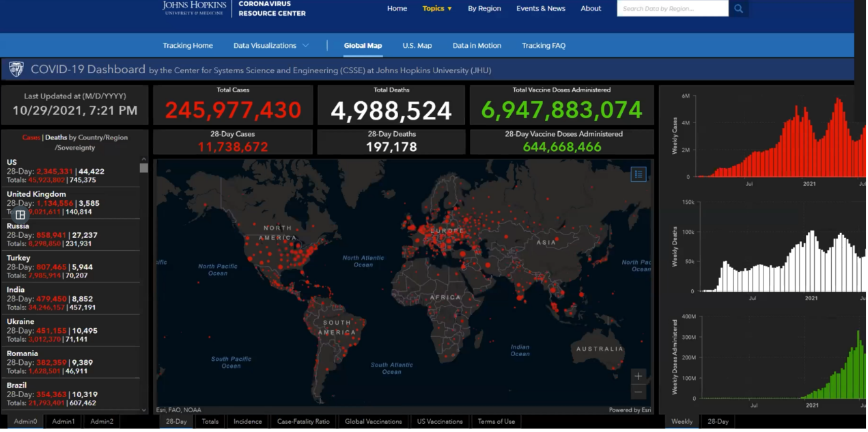The image size is (868, 432).
Task: Open the Terms of Use tab
Action: click(x=496, y=422)
